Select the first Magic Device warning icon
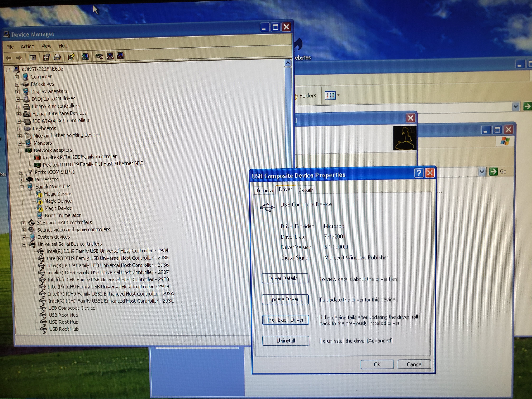532x399 pixels. [39, 194]
